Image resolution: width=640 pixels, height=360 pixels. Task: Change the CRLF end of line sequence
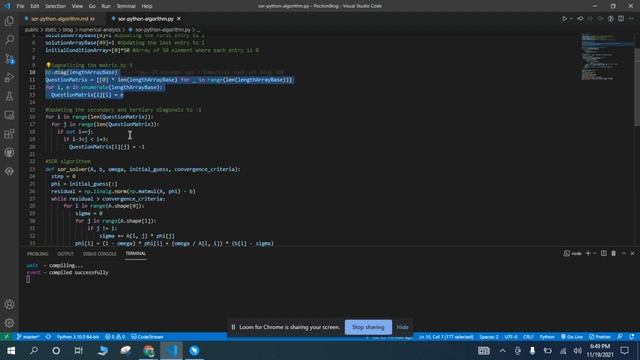point(528,337)
